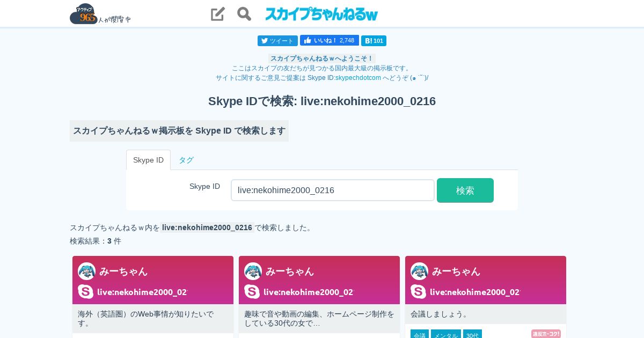Viewport: 644px width, 338px height.
Task: Click the スカイプちゃんねるw site logo
Action: [321, 14]
